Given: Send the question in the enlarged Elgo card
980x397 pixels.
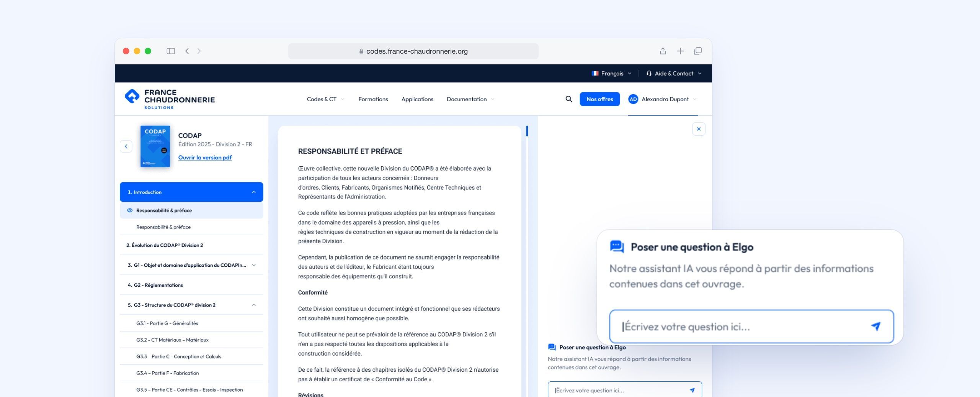Looking at the screenshot, I should tap(875, 326).
